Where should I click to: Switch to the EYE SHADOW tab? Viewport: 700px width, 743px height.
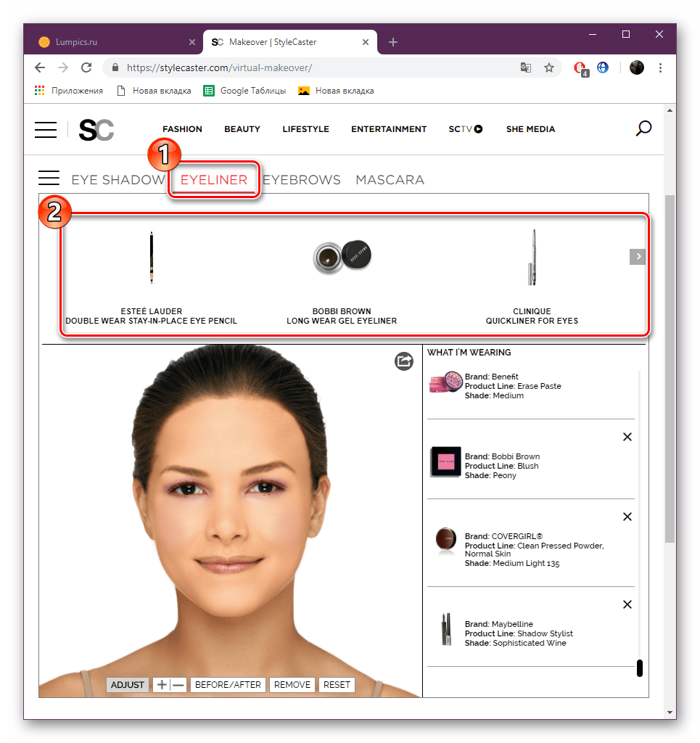pos(118,180)
